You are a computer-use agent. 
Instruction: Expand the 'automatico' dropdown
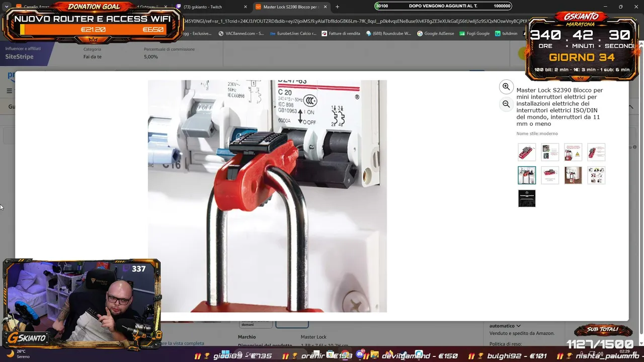(505, 326)
